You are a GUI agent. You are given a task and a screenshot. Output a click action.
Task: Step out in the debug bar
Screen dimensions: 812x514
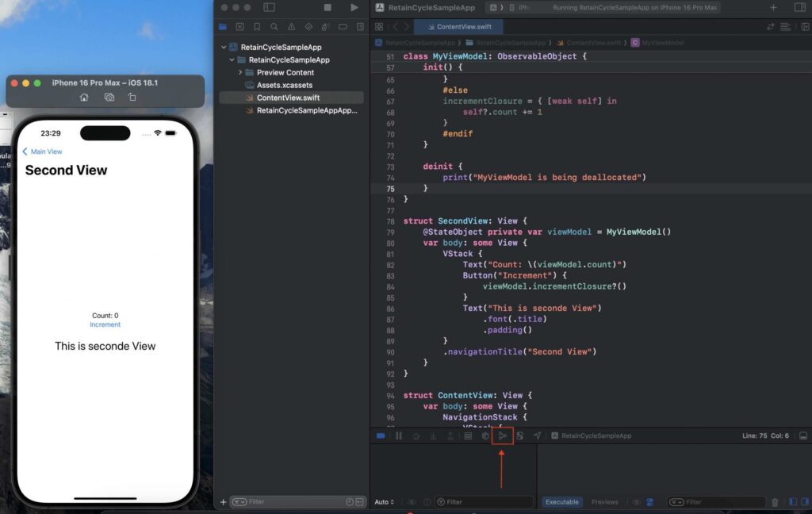(450, 435)
